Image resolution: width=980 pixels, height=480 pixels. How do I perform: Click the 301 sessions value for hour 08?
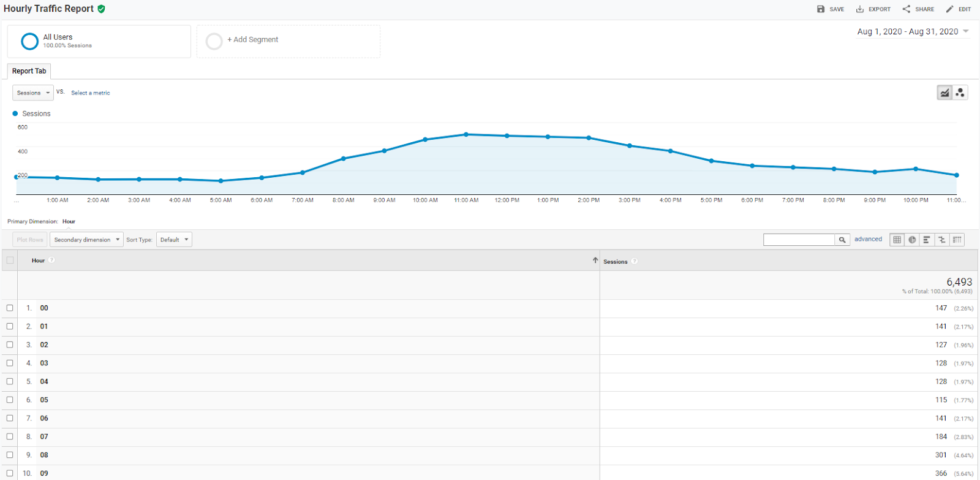[941, 455]
